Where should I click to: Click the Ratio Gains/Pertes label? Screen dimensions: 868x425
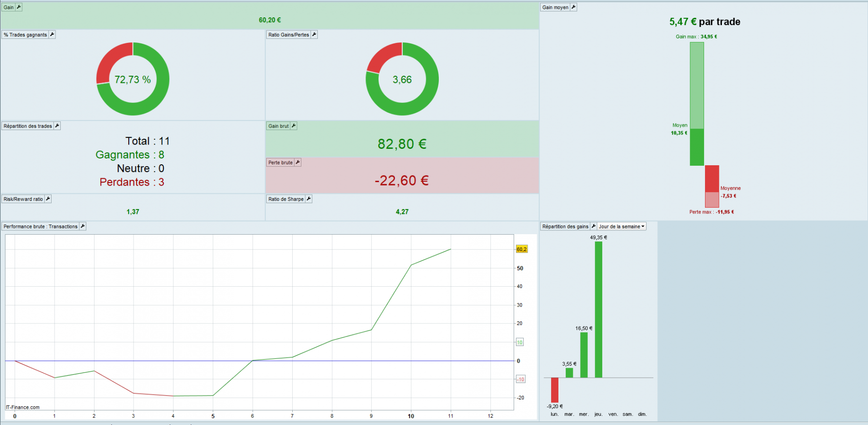[288, 35]
